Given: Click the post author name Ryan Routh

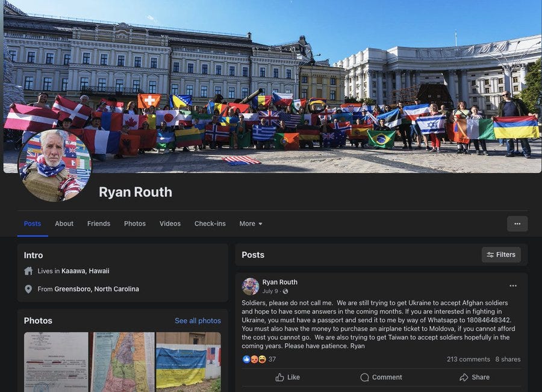Looking at the screenshot, I should pyautogui.click(x=279, y=282).
